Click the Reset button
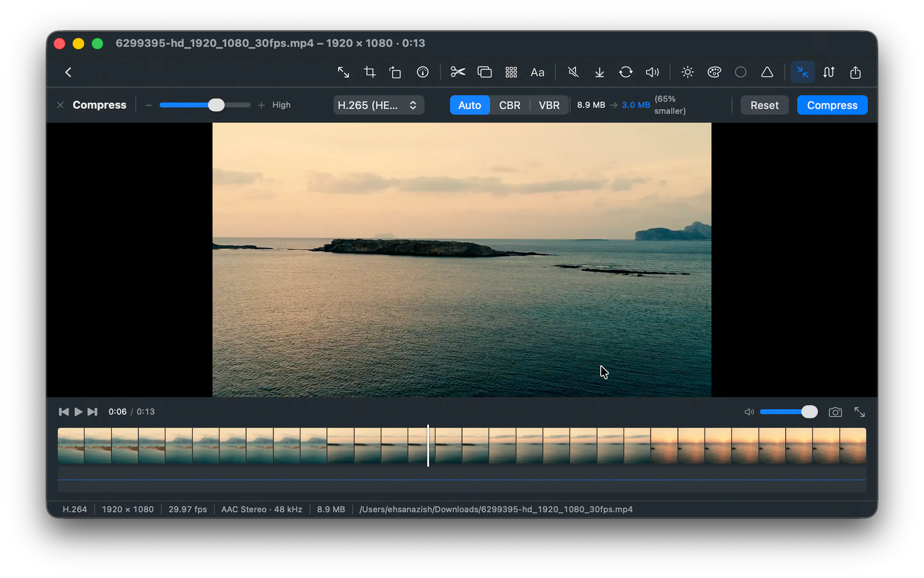The width and height of the screenshot is (924, 578). click(765, 105)
